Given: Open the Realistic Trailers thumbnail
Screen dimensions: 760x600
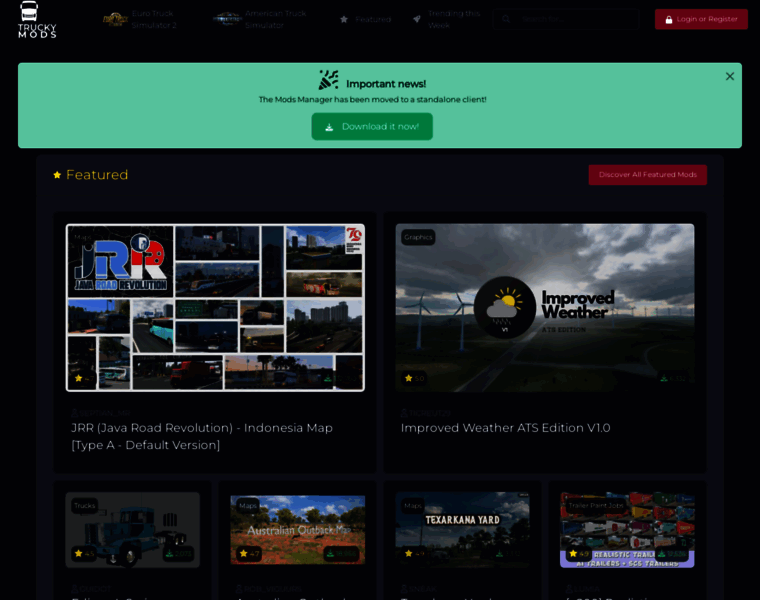Looking at the screenshot, I should coord(627,530).
